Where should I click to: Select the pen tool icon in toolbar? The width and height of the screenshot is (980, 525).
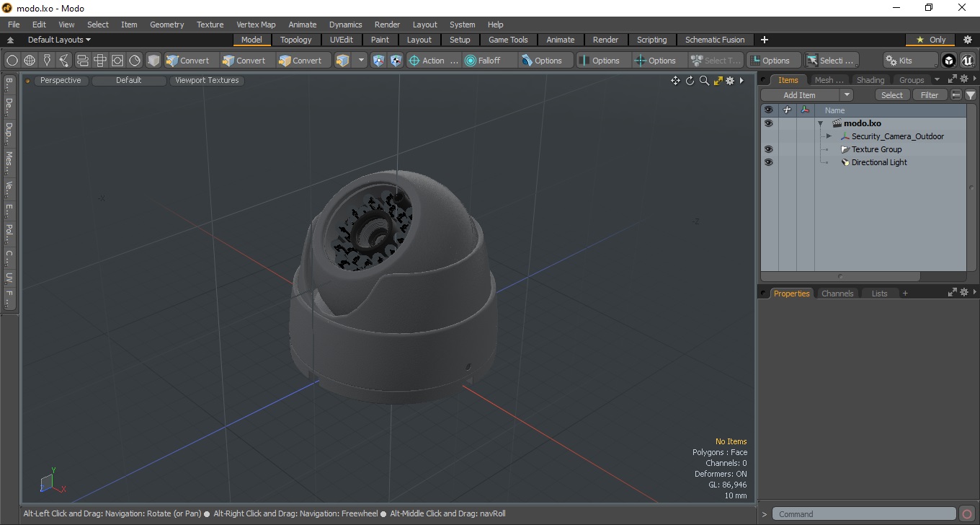click(47, 61)
